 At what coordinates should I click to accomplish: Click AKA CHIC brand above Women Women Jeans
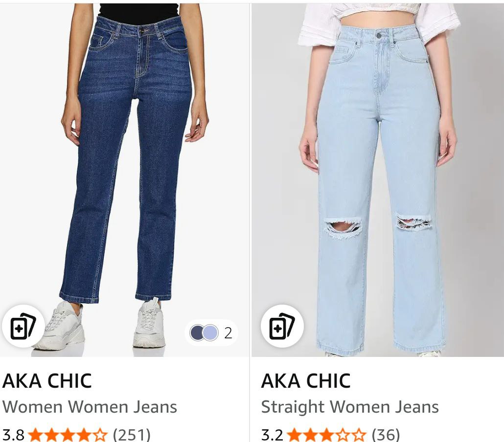pos(47,381)
